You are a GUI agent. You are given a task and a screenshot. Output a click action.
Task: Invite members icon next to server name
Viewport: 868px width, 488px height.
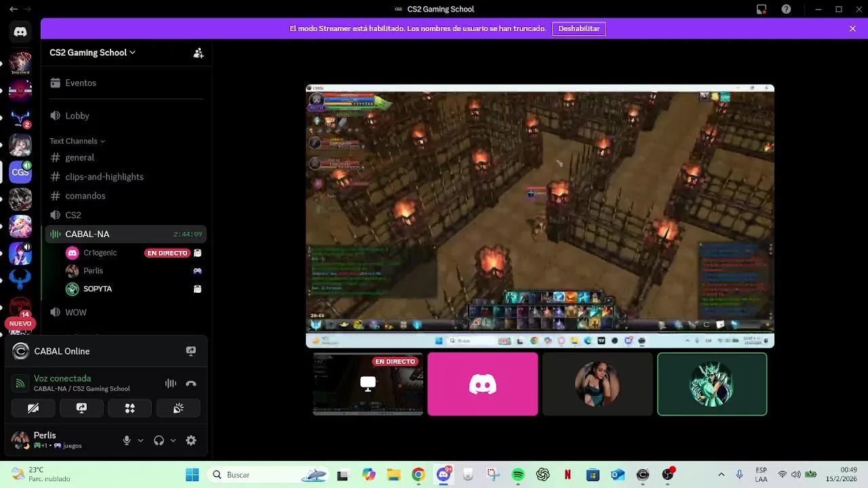pos(198,53)
